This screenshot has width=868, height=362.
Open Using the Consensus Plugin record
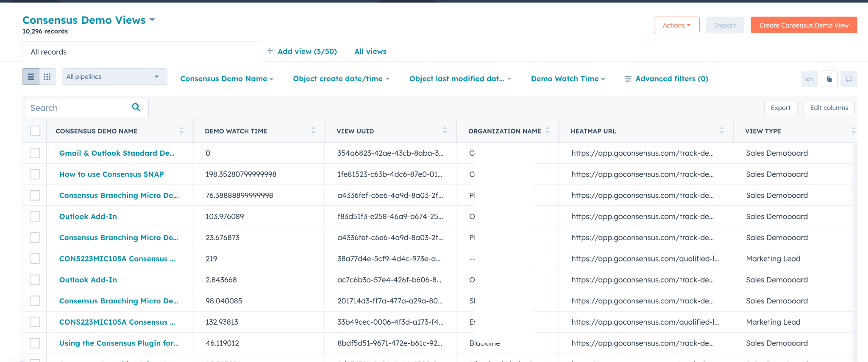tap(119, 343)
